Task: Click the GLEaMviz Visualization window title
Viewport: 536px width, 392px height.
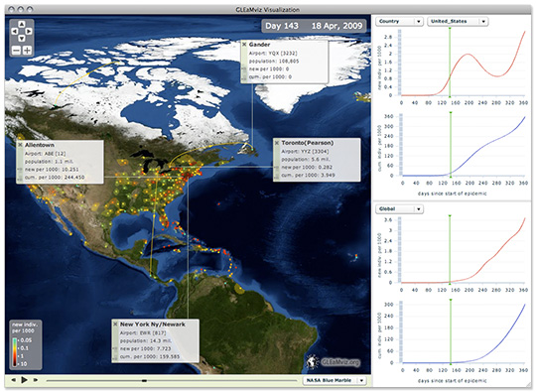Action: click(x=268, y=10)
